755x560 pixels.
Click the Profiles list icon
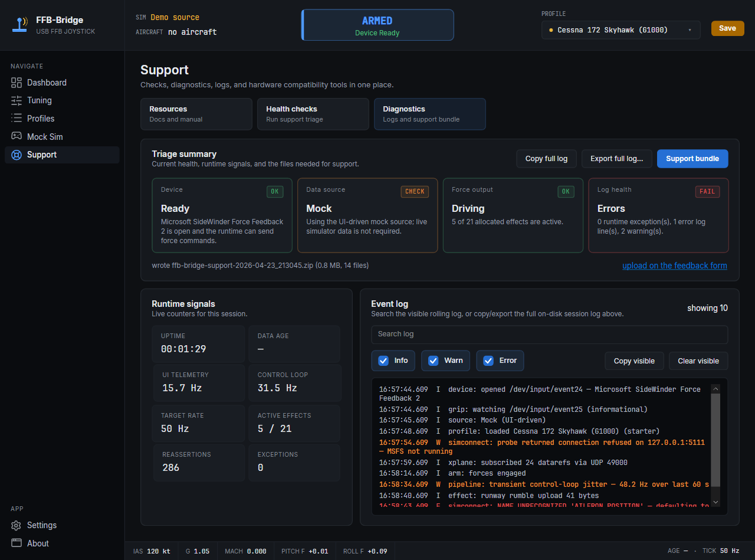point(17,119)
